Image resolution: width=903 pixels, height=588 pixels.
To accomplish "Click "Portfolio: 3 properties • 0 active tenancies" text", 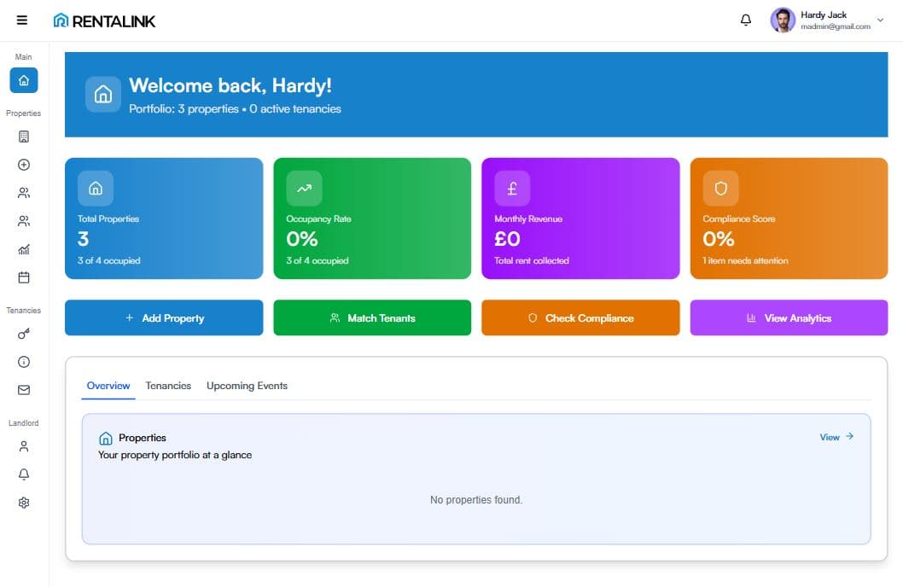I will (235, 109).
